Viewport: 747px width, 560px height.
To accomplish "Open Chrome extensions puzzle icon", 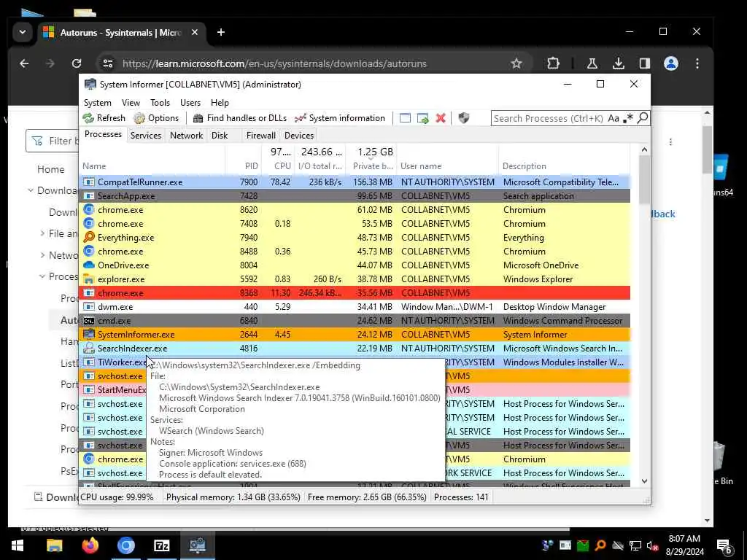I will [553, 63].
